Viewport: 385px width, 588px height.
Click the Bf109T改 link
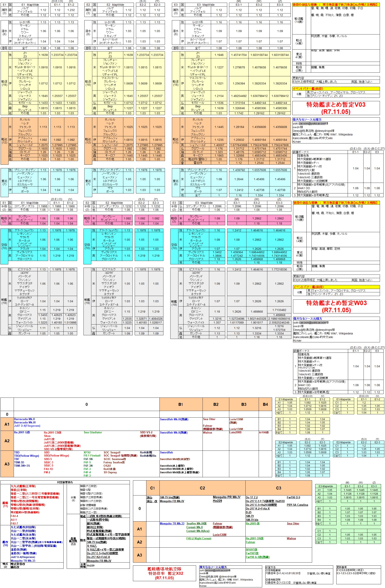251,549
